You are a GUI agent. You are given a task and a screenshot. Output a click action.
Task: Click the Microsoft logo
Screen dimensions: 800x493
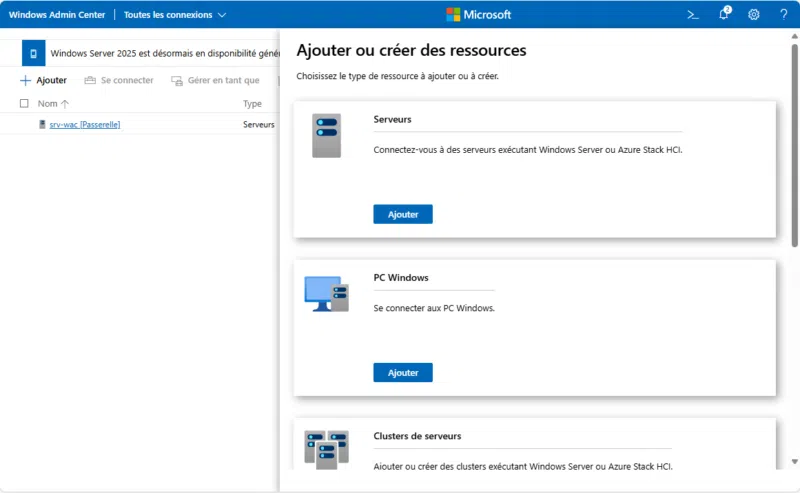pyautogui.click(x=478, y=14)
